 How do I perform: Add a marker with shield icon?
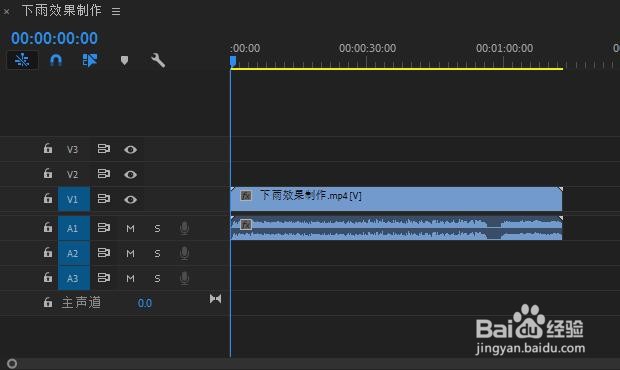(124, 60)
